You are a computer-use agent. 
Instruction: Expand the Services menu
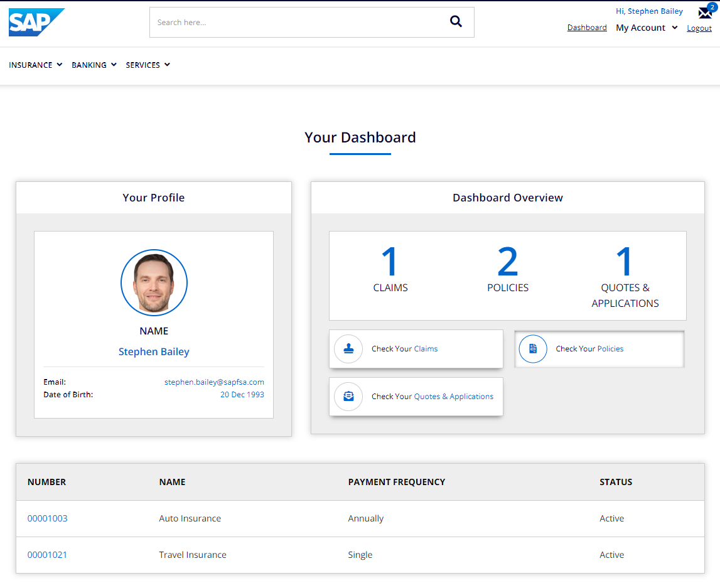tap(148, 65)
